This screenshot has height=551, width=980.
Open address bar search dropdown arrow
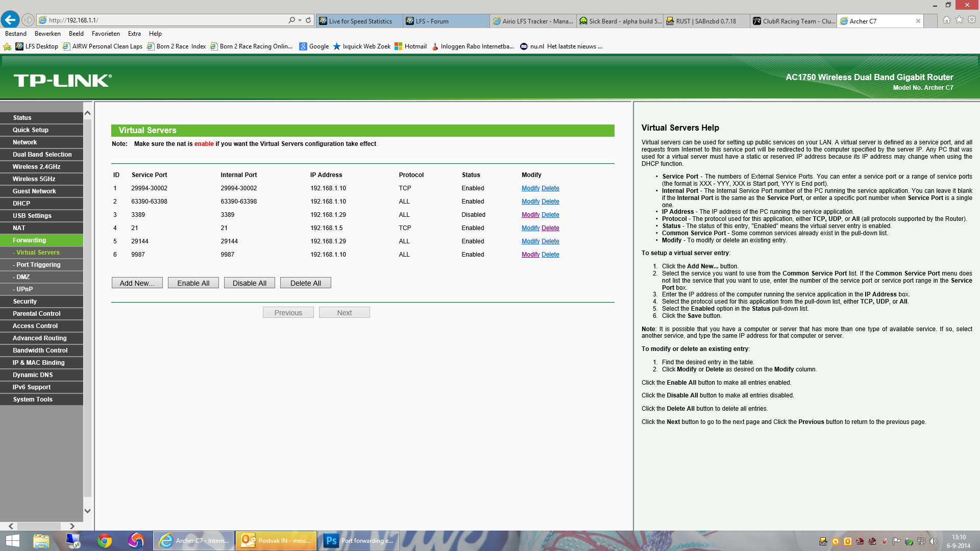click(300, 20)
